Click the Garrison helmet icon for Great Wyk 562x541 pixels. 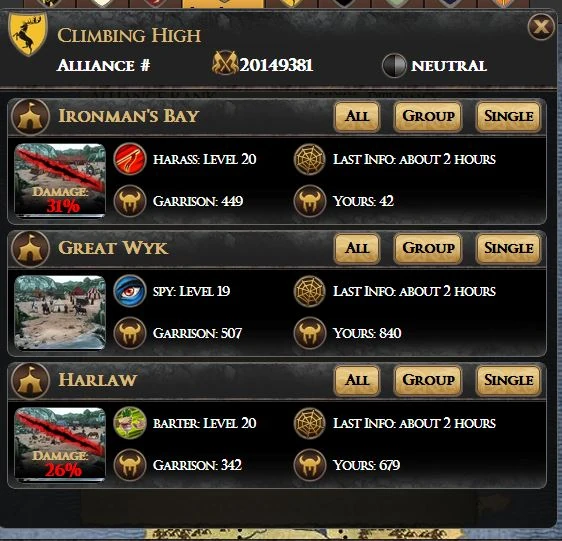[x=130, y=333]
